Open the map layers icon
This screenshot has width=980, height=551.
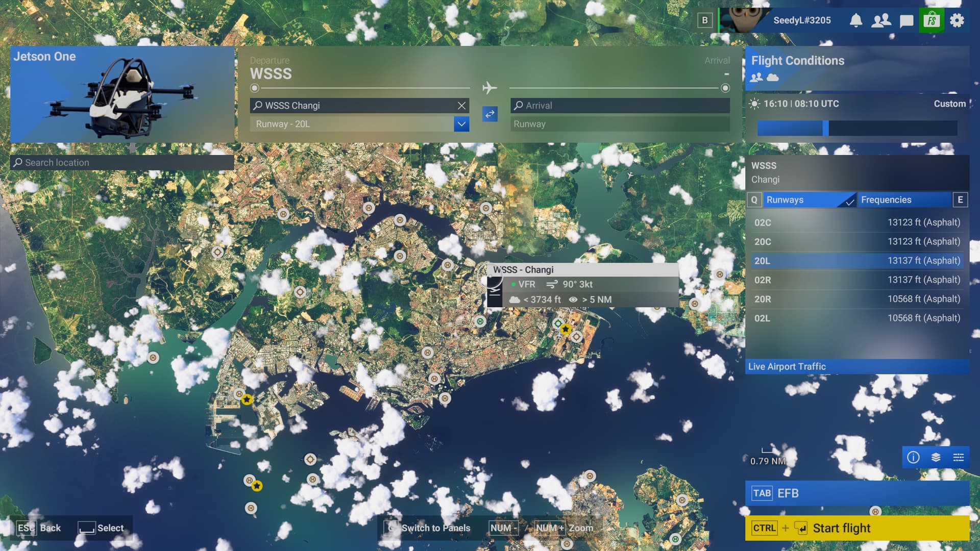pos(936,457)
